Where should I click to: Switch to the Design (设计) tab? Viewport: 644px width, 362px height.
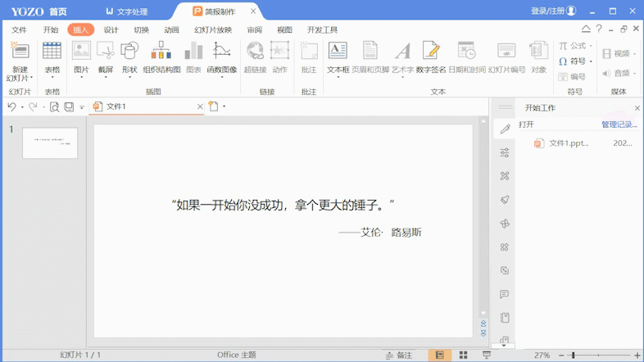click(x=111, y=30)
